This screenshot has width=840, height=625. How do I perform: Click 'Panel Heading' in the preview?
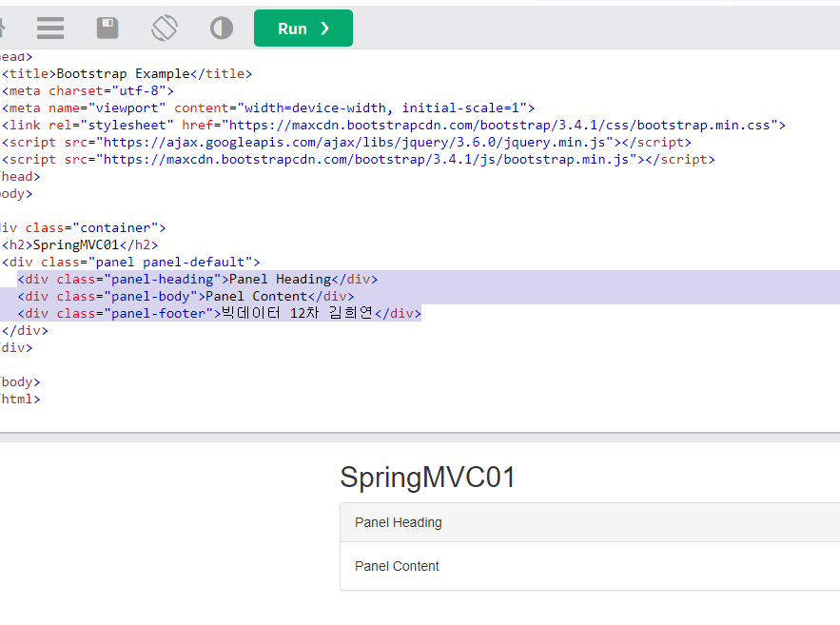coord(399,522)
